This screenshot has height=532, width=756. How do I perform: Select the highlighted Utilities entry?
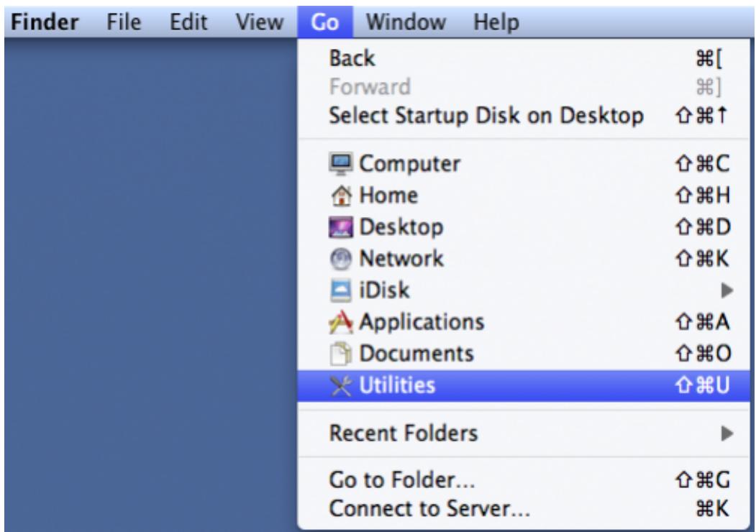(x=524, y=385)
